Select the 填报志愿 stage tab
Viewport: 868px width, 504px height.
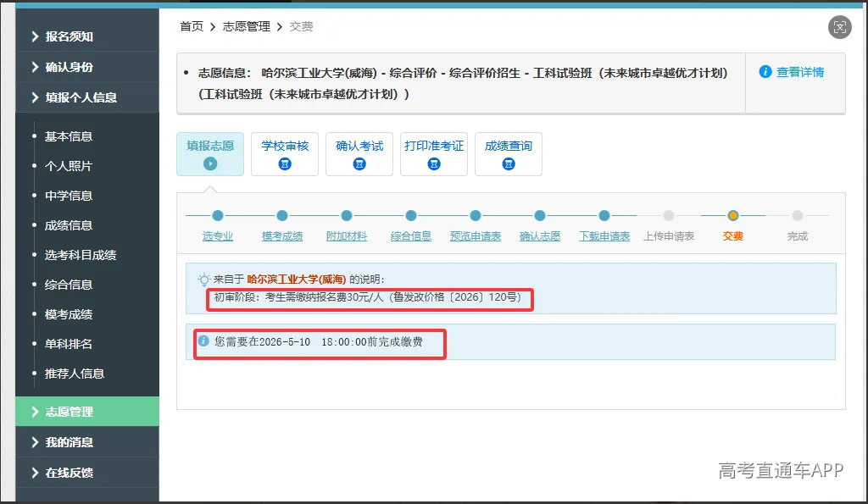[x=210, y=154]
